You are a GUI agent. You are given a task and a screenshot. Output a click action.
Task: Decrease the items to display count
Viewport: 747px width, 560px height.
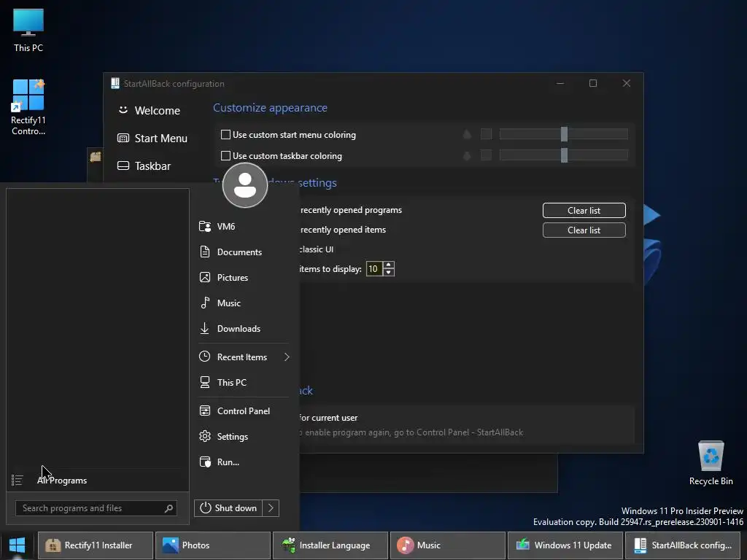pos(389,273)
